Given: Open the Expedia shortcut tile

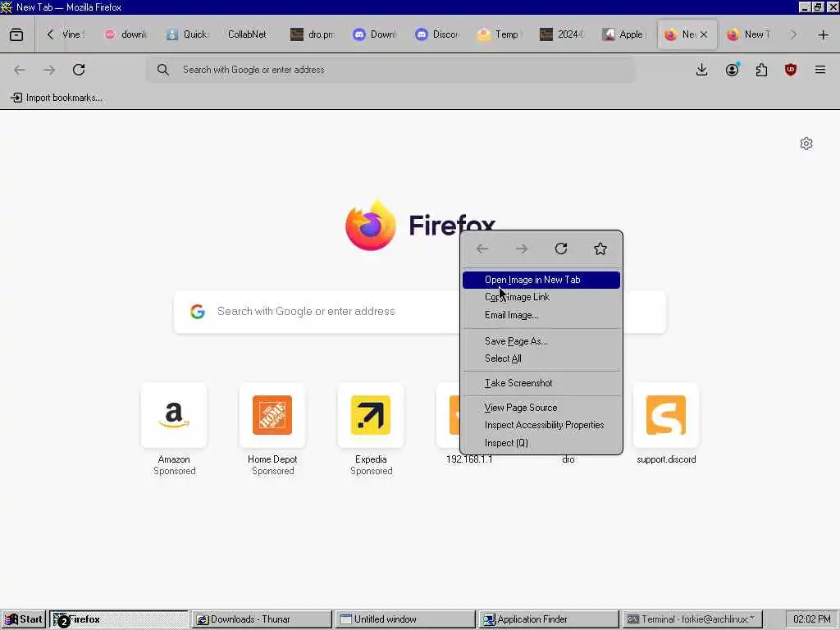Looking at the screenshot, I should coord(371,415).
